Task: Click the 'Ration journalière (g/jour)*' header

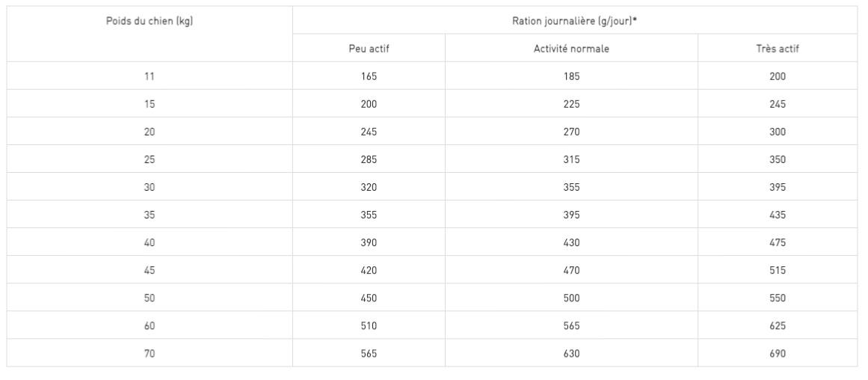Action: tap(574, 21)
